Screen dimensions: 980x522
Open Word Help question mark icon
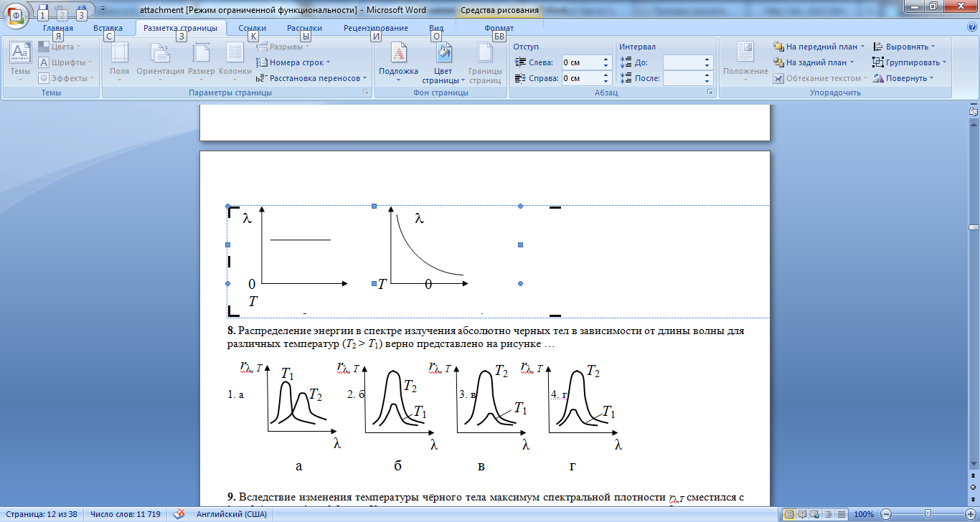tap(972, 27)
